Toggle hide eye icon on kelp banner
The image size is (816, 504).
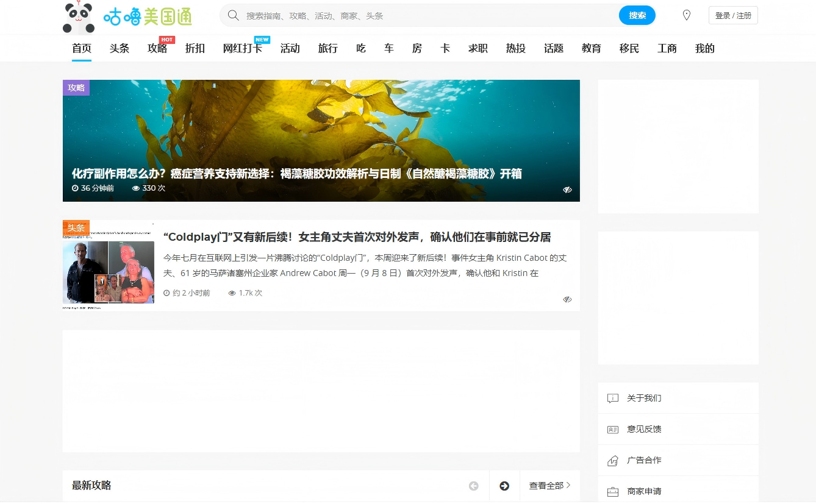[x=567, y=190]
